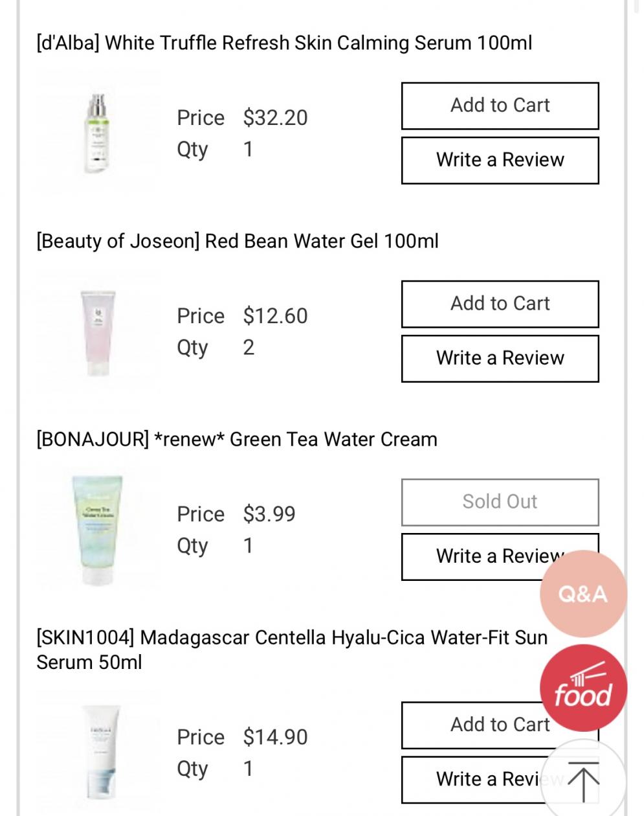Open SKIN1004 Madagascar Centella Sun Serum title
Viewport: 644px width, 816px height.
point(292,650)
